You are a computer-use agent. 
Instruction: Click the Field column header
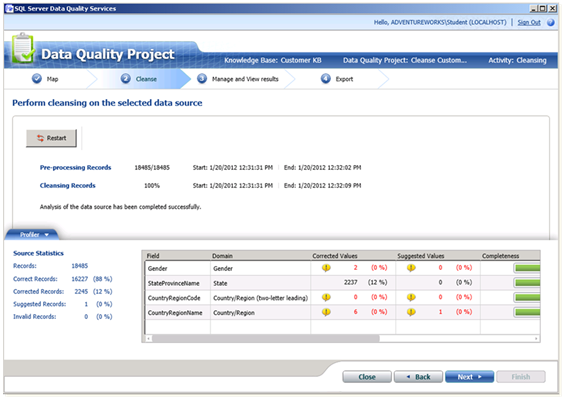click(177, 256)
